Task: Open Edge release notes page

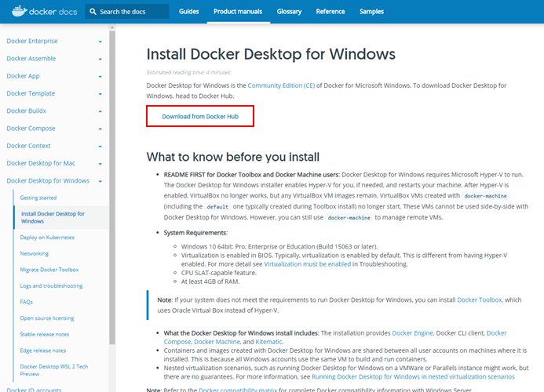Action: (43, 350)
